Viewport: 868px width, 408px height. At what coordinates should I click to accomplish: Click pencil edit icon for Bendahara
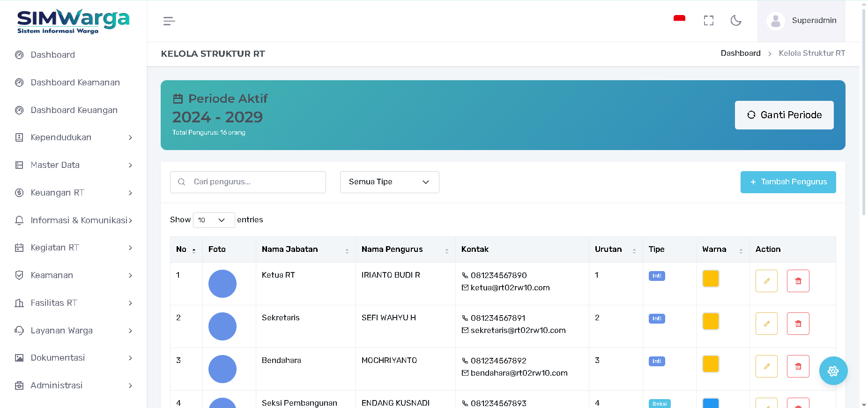[x=766, y=366]
